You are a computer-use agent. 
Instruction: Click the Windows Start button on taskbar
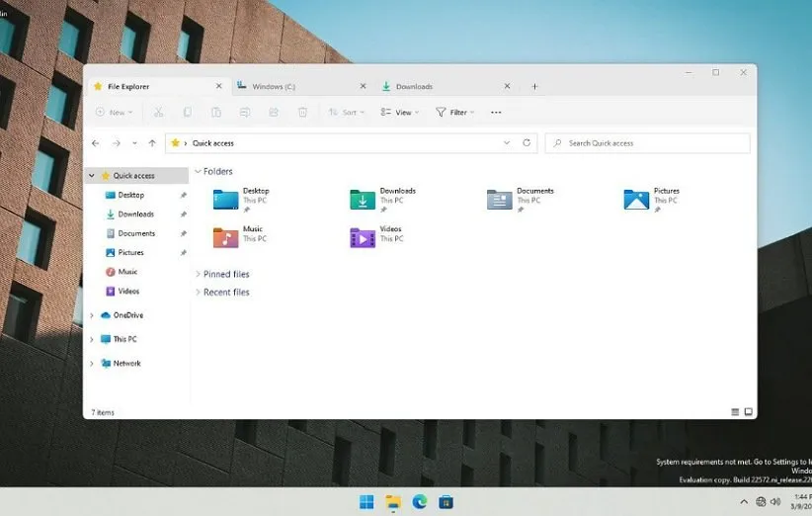pyautogui.click(x=366, y=502)
